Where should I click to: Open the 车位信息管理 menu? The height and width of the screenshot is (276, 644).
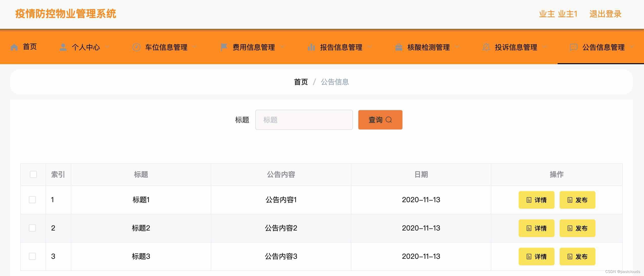166,47
